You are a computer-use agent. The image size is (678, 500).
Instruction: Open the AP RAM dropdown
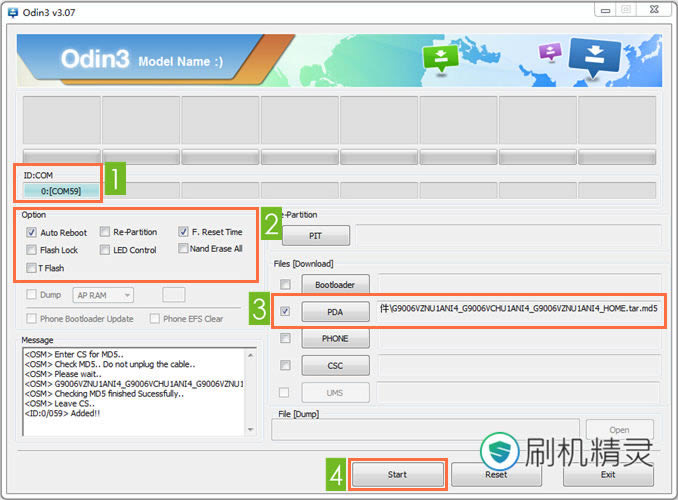(x=104, y=295)
